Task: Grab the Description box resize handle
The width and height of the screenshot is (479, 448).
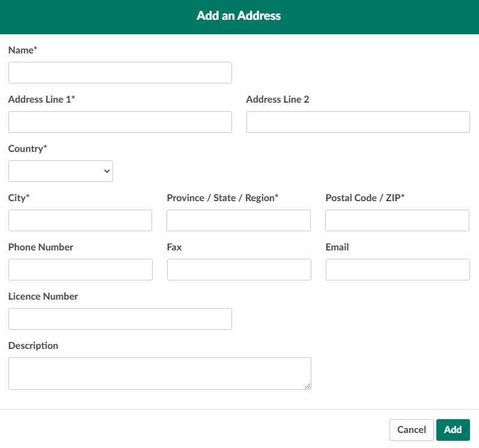Action: (x=308, y=386)
